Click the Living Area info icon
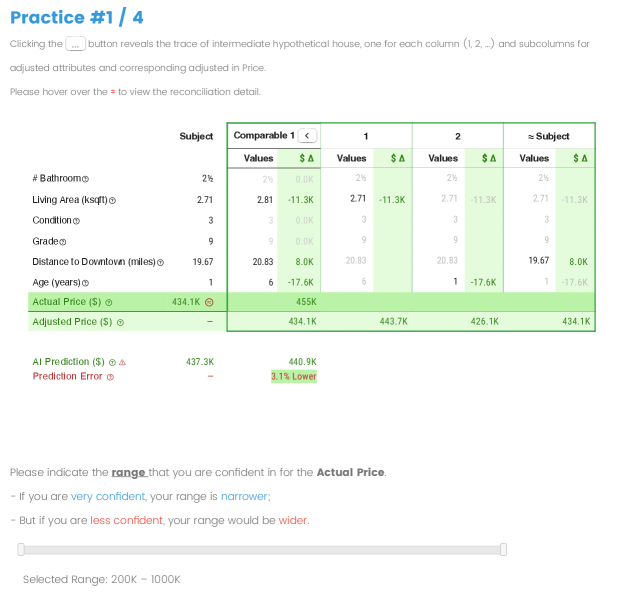The image size is (618, 601). (112, 200)
